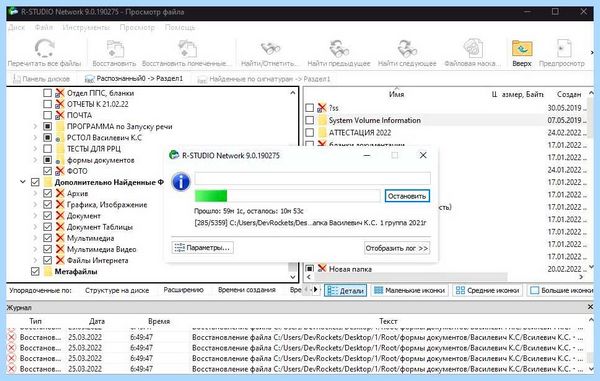
Task: Click file list horizontal scrollbar
Action: [410, 277]
